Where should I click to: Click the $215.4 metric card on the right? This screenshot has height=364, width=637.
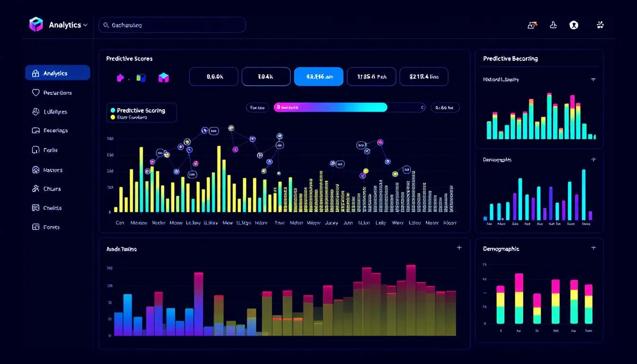pyautogui.click(x=423, y=76)
